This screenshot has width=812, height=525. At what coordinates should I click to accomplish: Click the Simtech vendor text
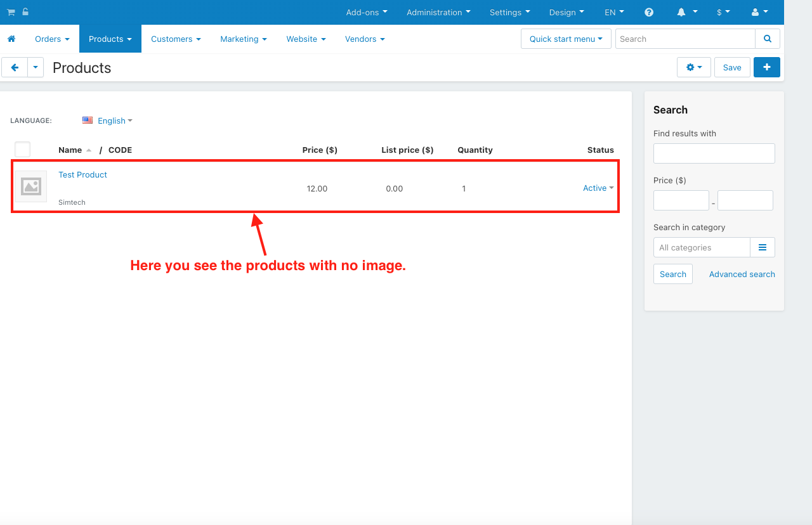(x=72, y=202)
